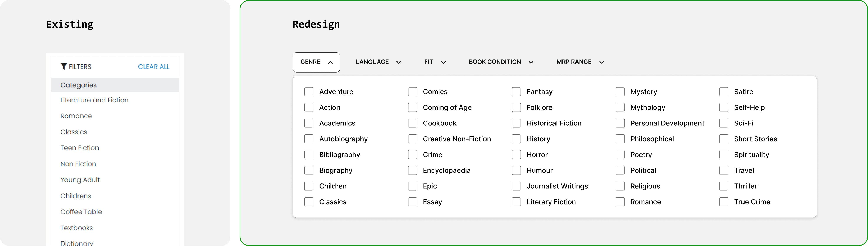Tick the Historical Fiction checkbox
The width and height of the screenshot is (868, 246).
click(x=516, y=123)
